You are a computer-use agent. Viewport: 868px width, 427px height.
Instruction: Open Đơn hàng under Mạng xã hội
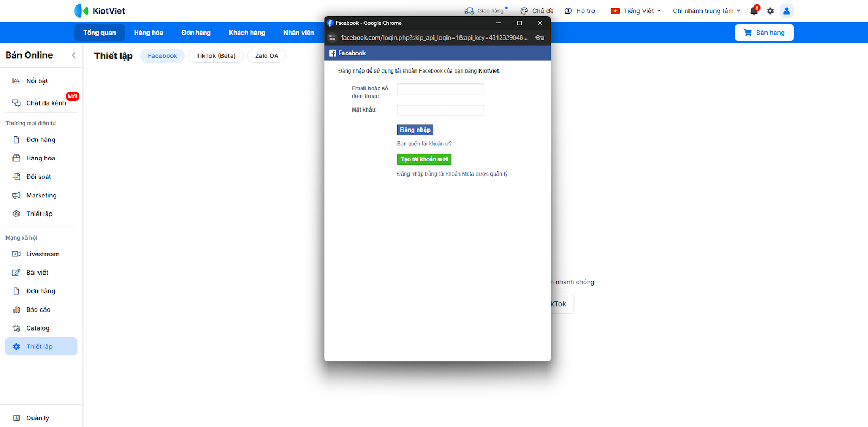click(41, 291)
